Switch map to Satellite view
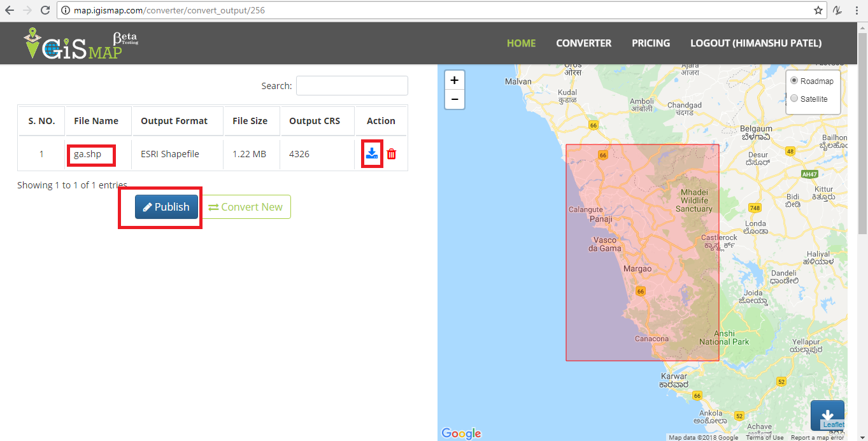868x441 pixels. [x=794, y=99]
